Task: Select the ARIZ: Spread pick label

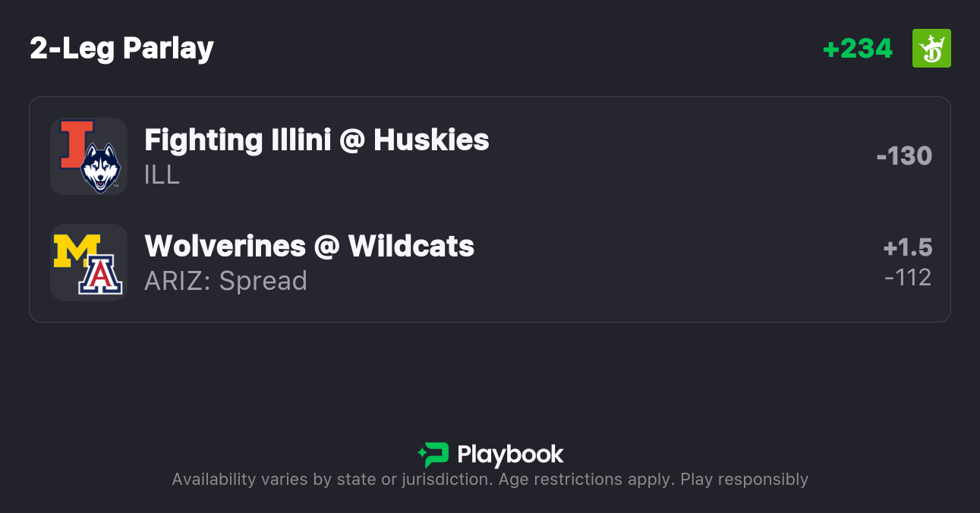Action: 225,282
